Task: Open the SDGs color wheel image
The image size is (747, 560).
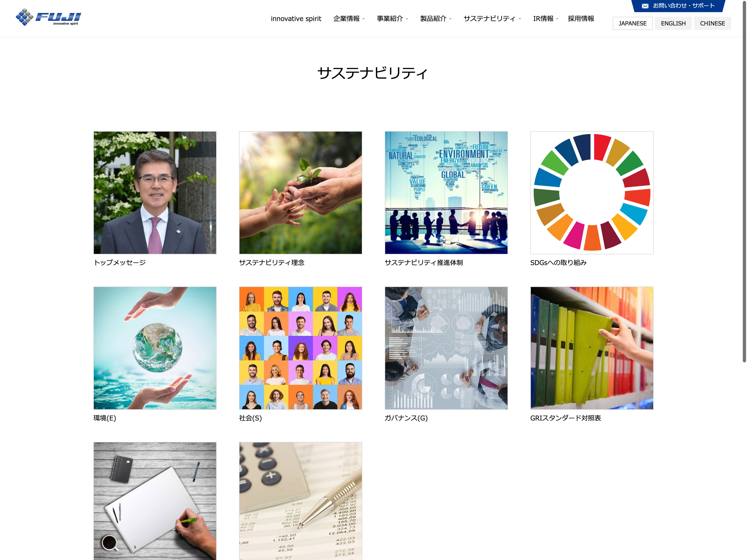Action: [x=592, y=192]
